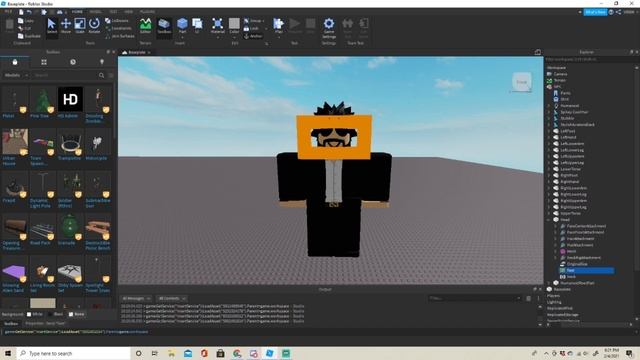Click the New file icon in title toolbar
The width and height of the screenshot is (640, 360).
pos(21,12)
